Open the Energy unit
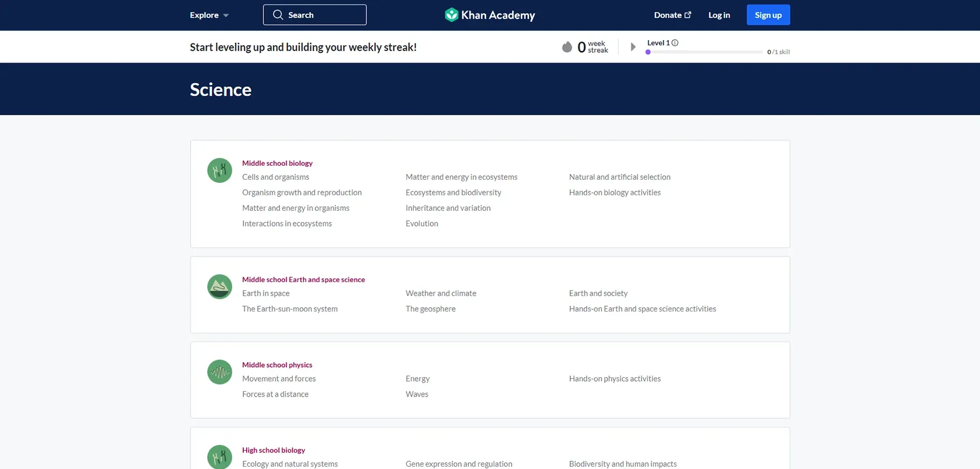This screenshot has width=980, height=469. (x=418, y=378)
